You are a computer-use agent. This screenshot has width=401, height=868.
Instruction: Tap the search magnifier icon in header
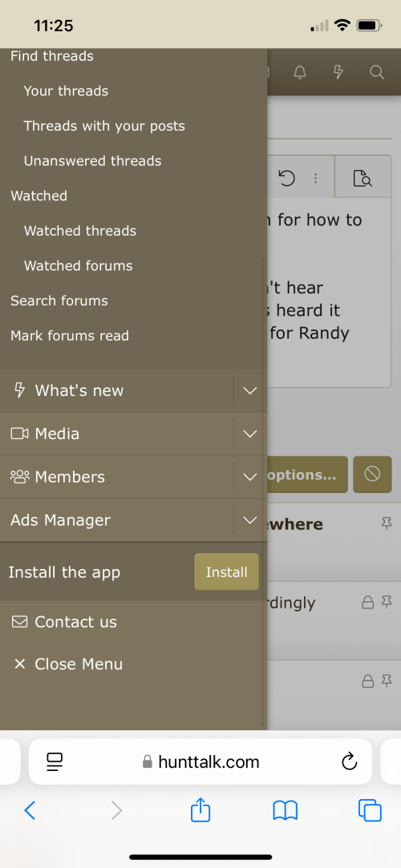pos(377,72)
